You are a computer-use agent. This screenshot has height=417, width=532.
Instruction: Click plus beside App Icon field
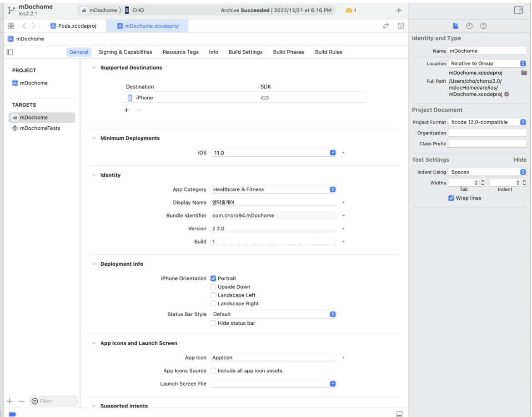click(343, 357)
